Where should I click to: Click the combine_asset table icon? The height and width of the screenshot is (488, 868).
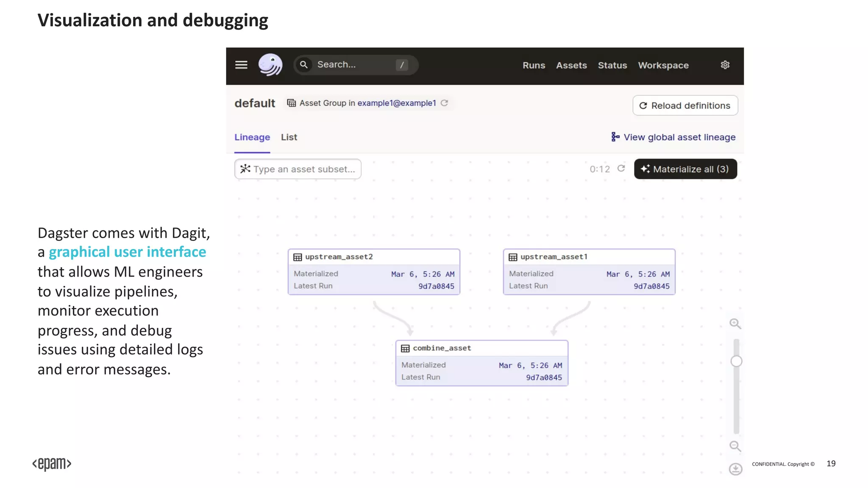(405, 348)
